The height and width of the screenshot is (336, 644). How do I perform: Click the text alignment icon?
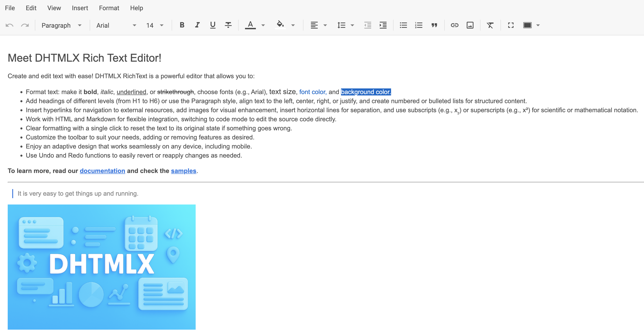click(314, 25)
